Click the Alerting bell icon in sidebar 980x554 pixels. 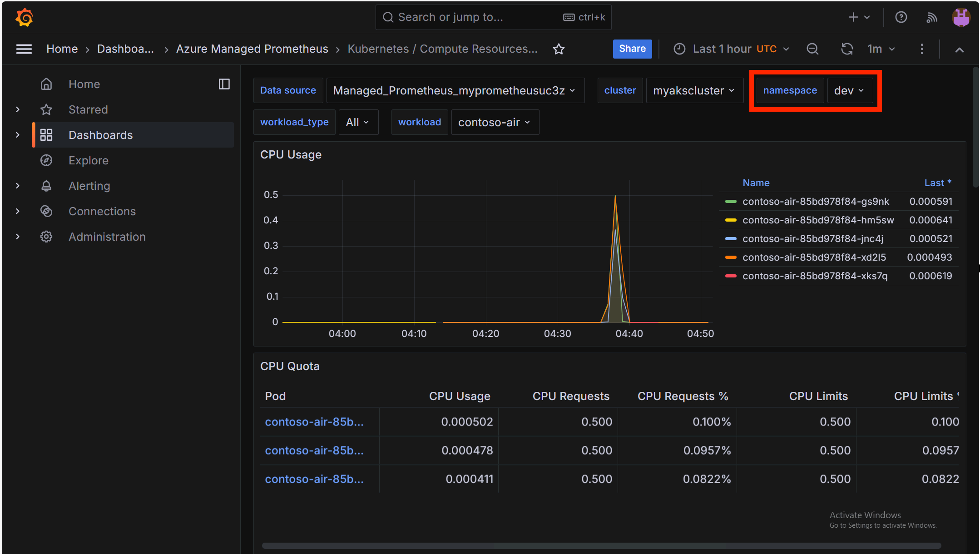[46, 186]
